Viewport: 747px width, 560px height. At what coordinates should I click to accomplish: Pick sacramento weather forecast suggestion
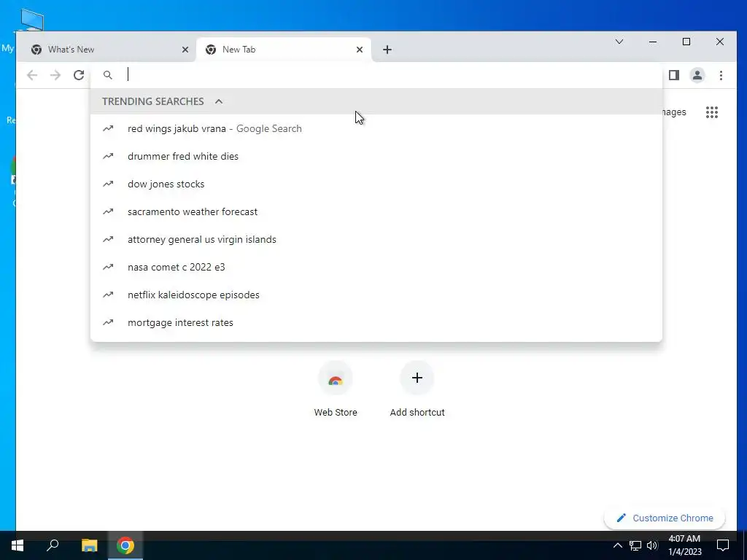(x=376, y=211)
